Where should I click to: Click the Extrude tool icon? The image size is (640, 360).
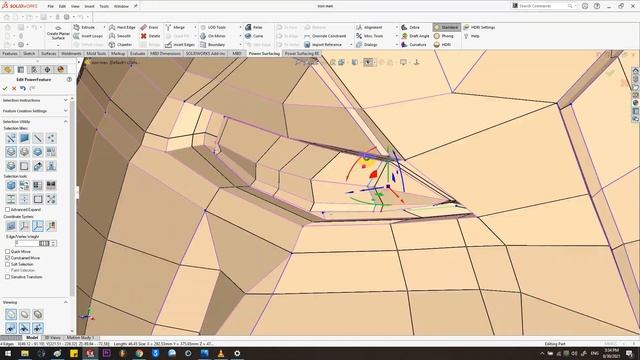coord(77,27)
